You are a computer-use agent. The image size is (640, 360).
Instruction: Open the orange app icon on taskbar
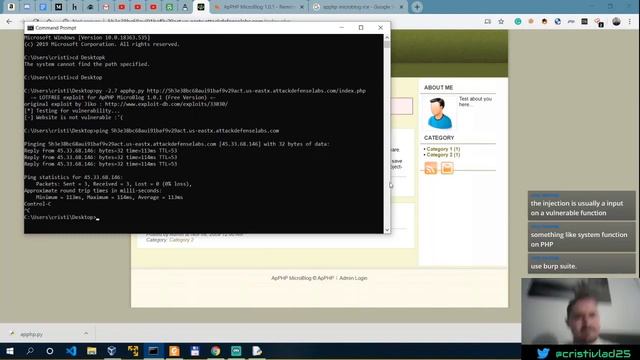tap(174, 351)
